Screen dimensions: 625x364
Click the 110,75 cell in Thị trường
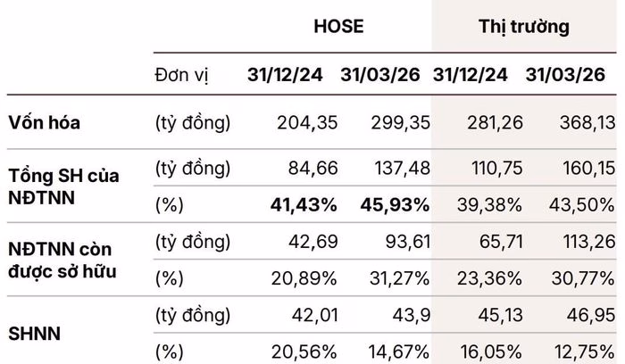(x=497, y=168)
